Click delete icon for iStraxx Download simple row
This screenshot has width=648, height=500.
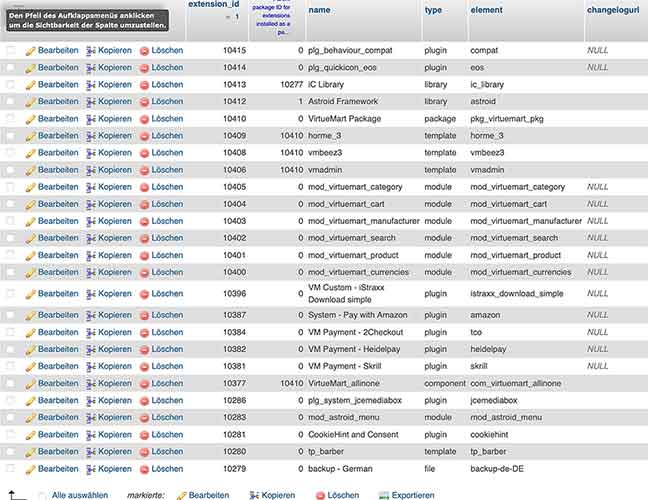pyautogui.click(x=144, y=294)
